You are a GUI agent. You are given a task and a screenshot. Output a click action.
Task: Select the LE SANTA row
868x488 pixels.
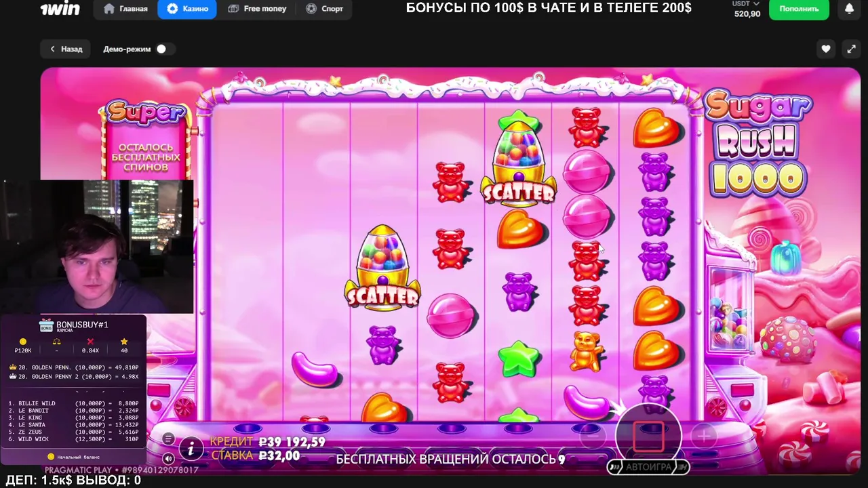pyautogui.click(x=73, y=425)
